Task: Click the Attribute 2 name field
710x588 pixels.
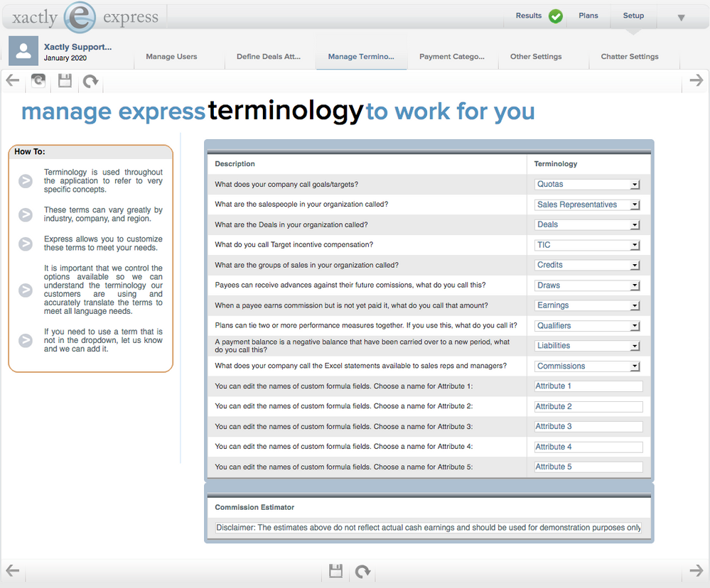Action: pos(588,407)
